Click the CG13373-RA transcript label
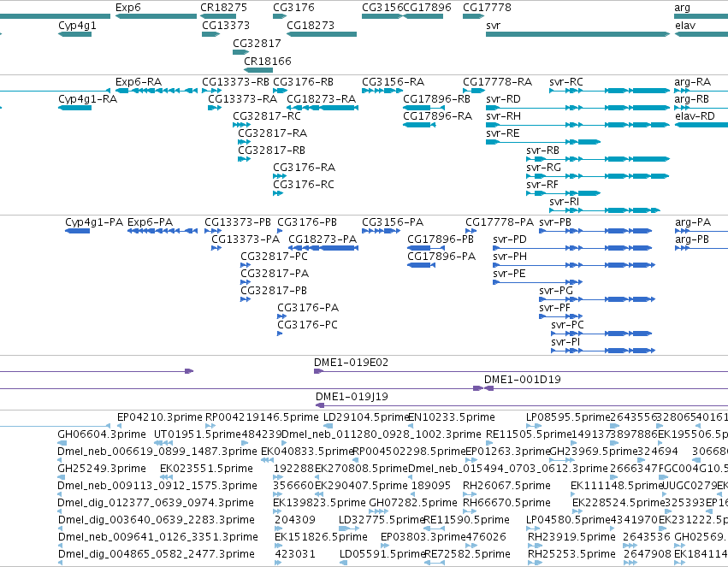 [242, 99]
